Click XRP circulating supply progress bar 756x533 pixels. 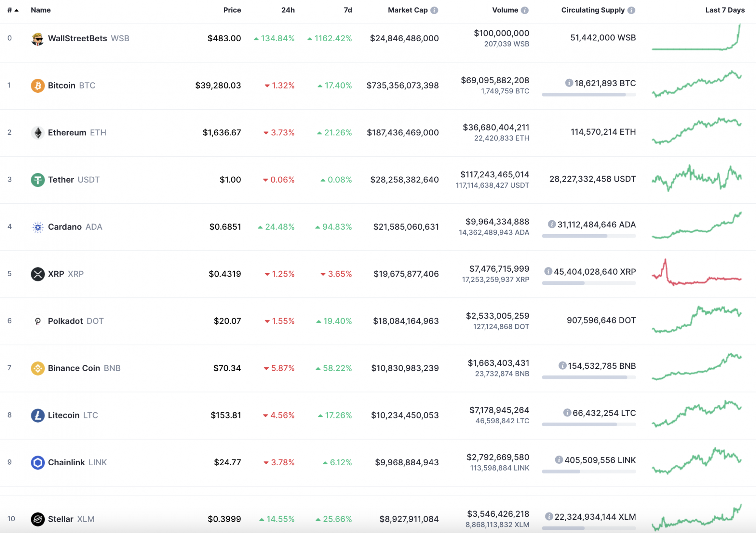tap(589, 283)
